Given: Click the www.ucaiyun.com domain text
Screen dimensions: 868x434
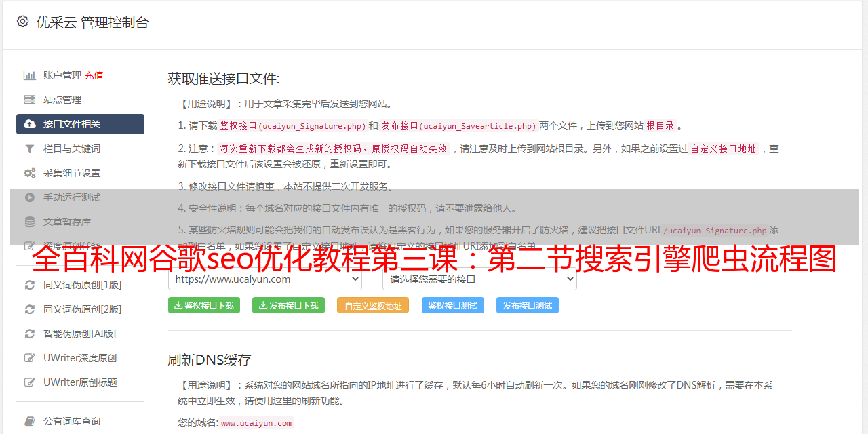Looking at the screenshot, I should [256, 423].
